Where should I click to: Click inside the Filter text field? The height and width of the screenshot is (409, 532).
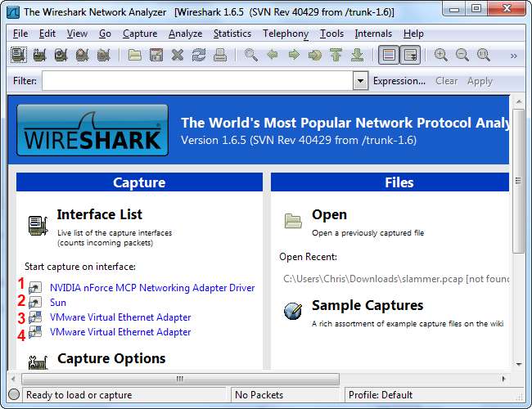click(196, 81)
